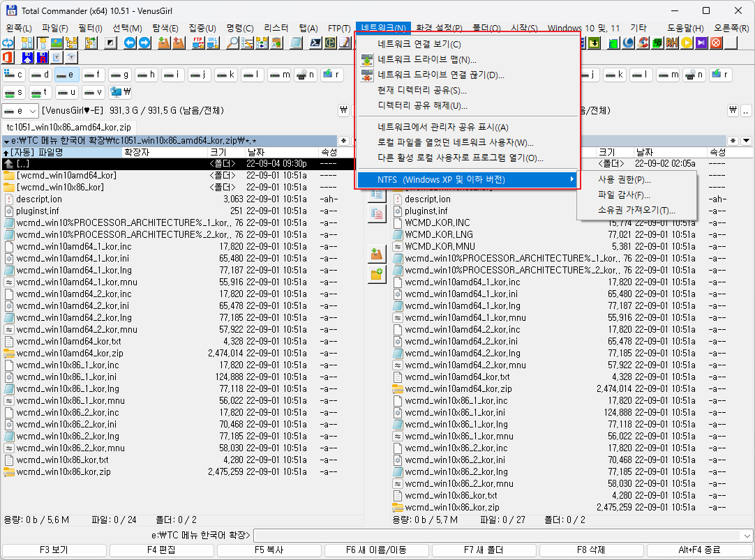Click the pack files toolbar icon
755x560 pixels.
[x=164, y=43]
